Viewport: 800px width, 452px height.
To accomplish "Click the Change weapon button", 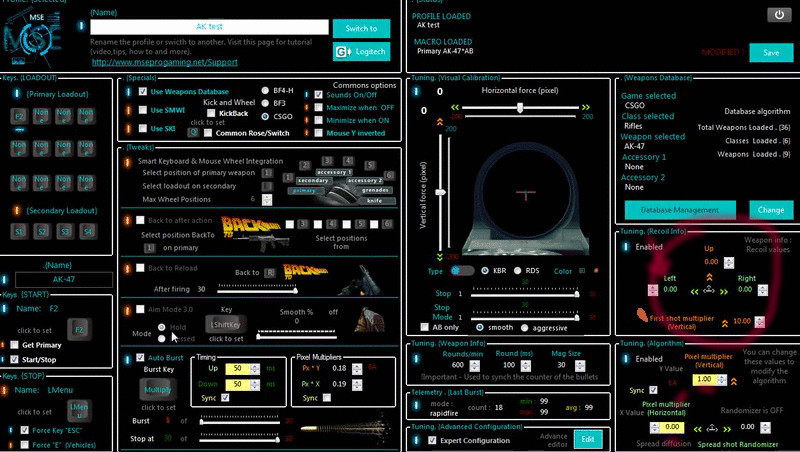I will point(771,210).
